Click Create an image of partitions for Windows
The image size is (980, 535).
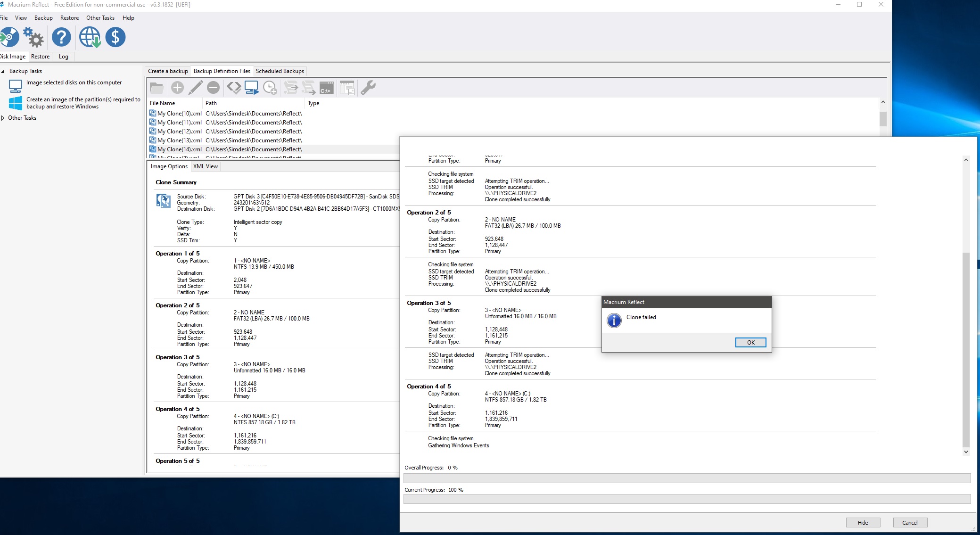[x=83, y=103]
